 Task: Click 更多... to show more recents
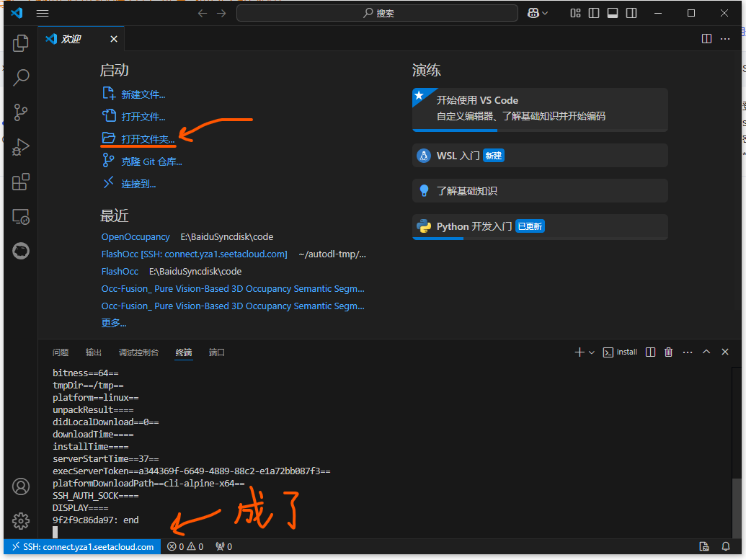pos(114,323)
